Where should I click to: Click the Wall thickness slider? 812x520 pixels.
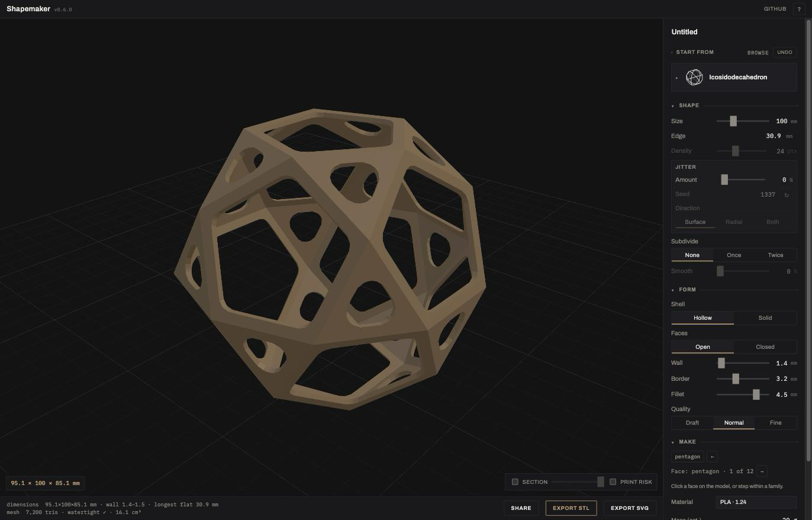point(743,363)
